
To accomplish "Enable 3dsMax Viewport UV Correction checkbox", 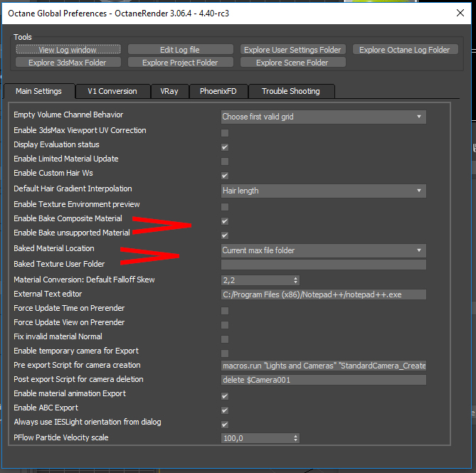I will pos(225,133).
